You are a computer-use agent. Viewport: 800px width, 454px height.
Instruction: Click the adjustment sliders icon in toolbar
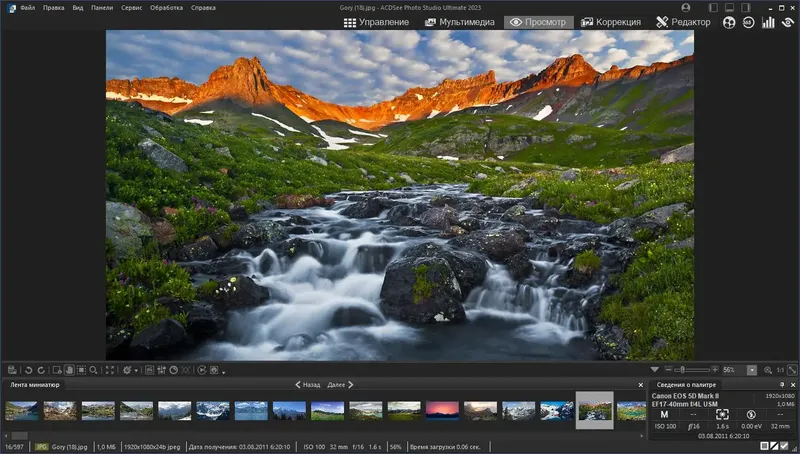pyautogui.click(x=162, y=370)
